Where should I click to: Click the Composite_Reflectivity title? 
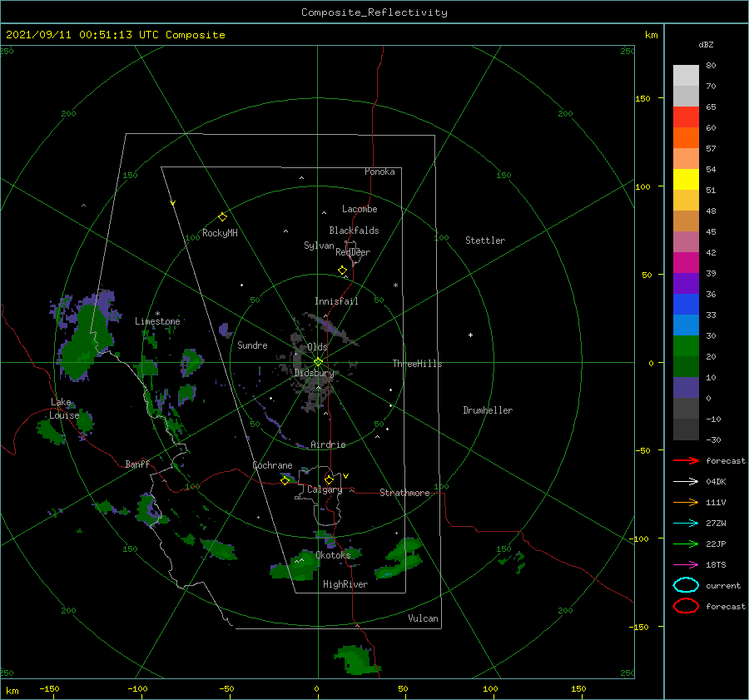(374, 12)
